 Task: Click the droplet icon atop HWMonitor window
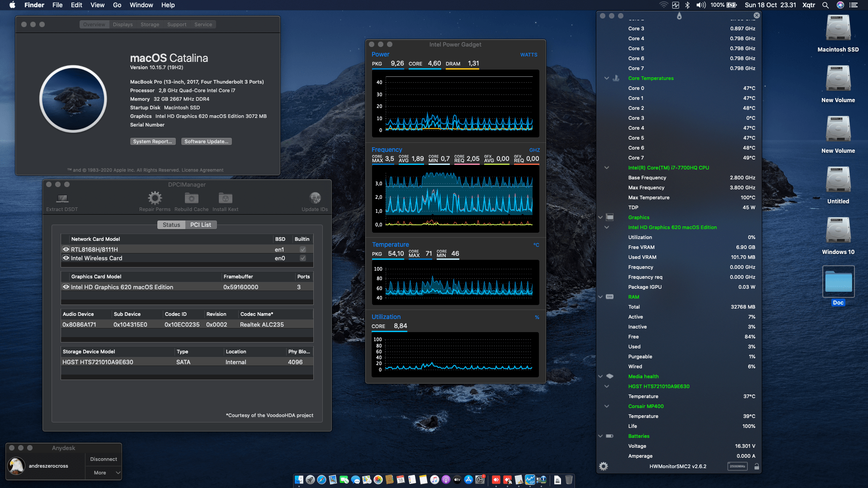679,16
